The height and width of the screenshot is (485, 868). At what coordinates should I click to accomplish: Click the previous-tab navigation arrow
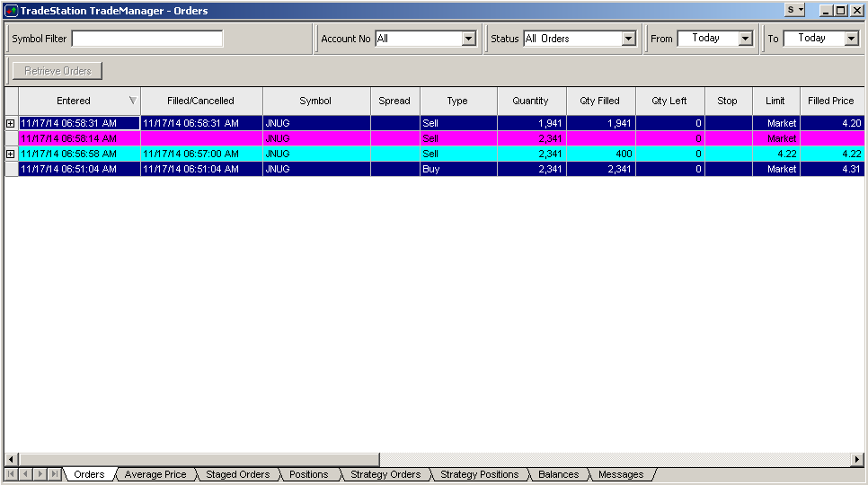tap(25, 474)
